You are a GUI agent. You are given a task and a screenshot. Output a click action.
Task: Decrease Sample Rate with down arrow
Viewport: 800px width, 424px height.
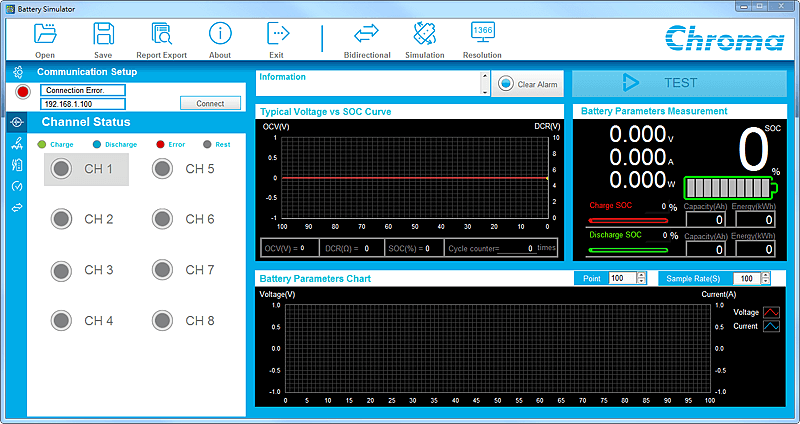coord(766,282)
